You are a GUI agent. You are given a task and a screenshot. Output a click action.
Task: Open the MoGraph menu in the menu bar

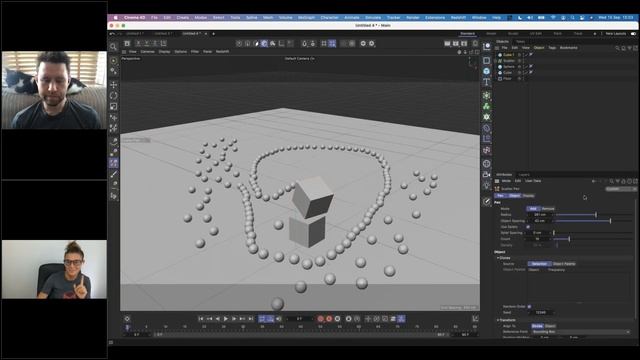pos(307,18)
